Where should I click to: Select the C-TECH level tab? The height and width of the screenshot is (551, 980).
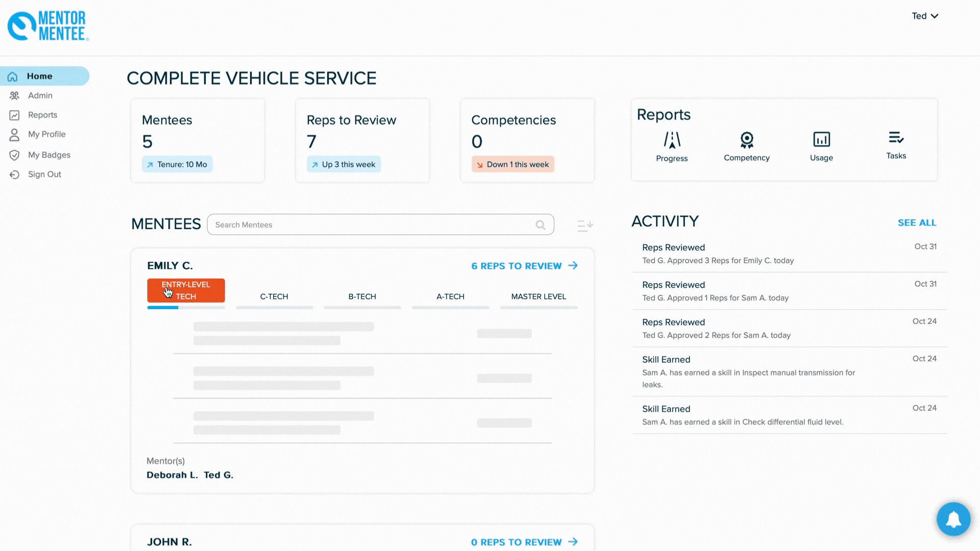pyautogui.click(x=274, y=296)
